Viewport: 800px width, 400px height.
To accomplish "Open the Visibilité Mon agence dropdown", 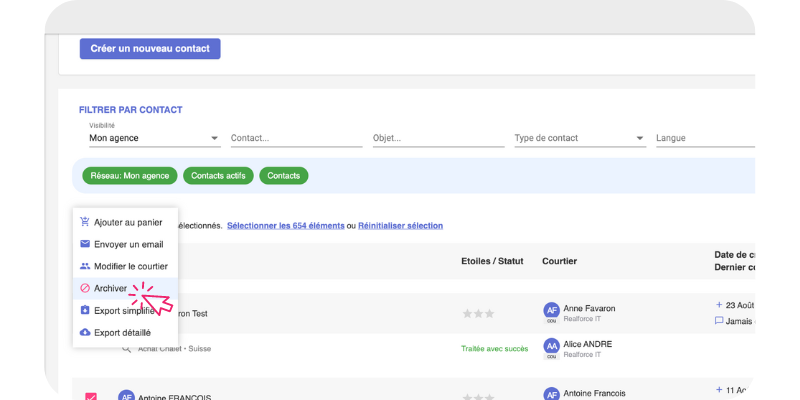I will pos(154,138).
